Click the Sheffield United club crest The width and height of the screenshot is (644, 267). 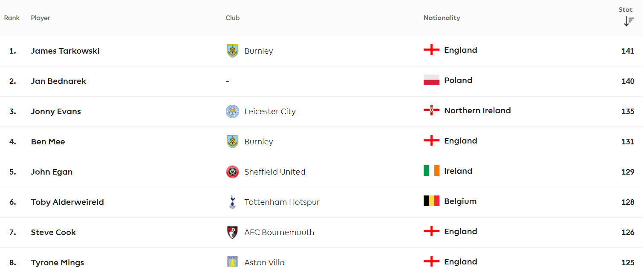coord(232,172)
